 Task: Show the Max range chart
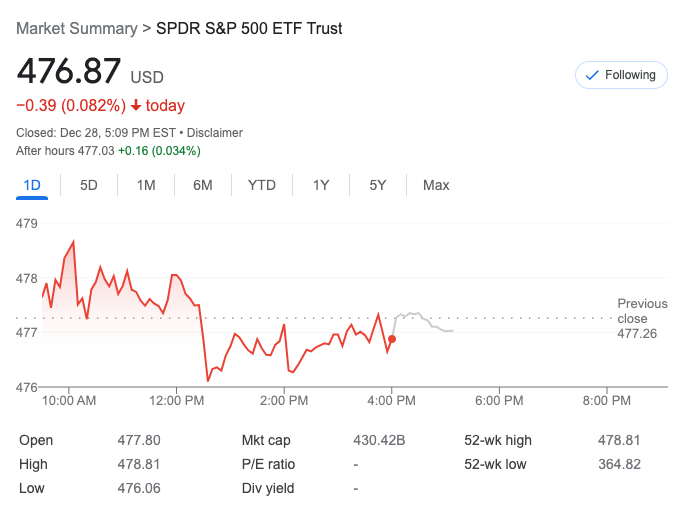pos(436,185)
